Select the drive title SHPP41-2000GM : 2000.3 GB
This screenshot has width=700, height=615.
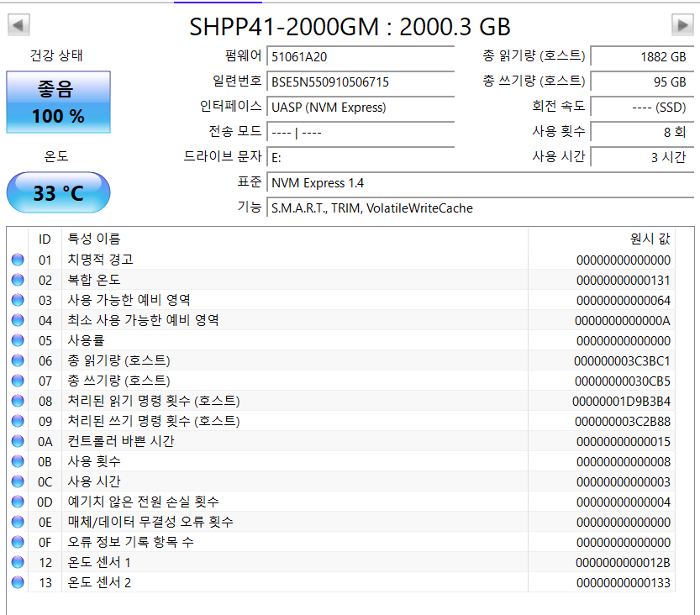pyautogui.click(x=350, y=26)
